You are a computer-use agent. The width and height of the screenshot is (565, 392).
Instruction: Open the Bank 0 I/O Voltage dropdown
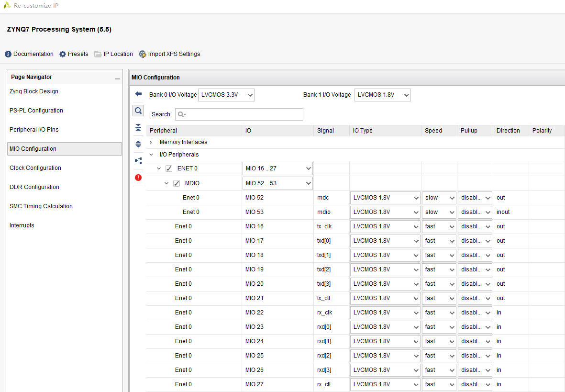pos(226,95)
